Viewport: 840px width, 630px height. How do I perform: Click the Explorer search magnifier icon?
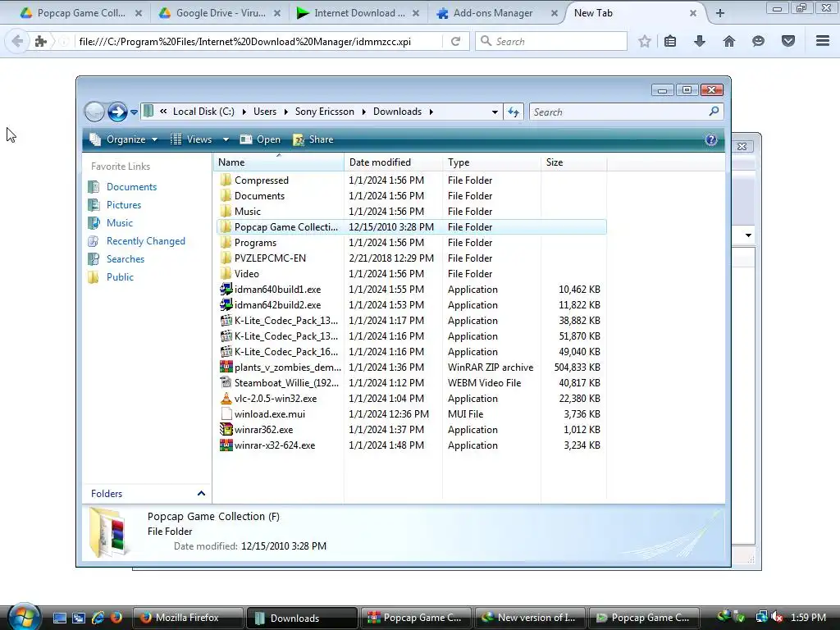(x=714, y=112)
